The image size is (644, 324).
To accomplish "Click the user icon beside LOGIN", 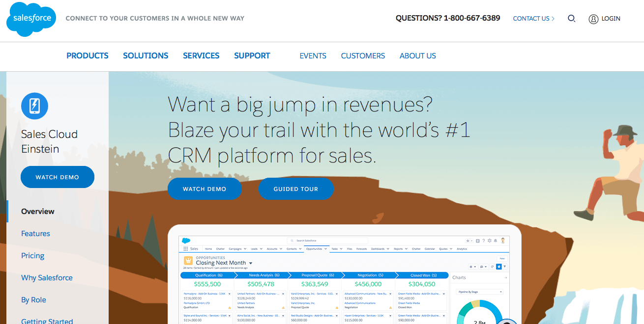I will 593,19.
